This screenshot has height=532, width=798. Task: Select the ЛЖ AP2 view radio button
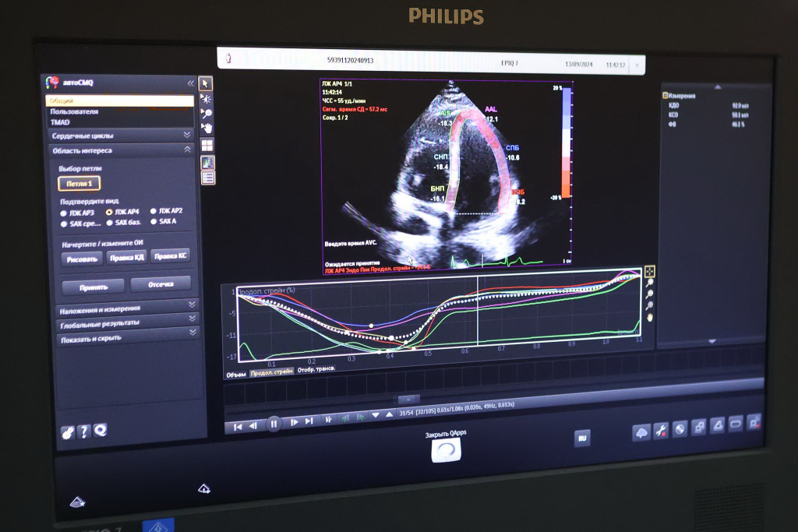pos(153,210)
